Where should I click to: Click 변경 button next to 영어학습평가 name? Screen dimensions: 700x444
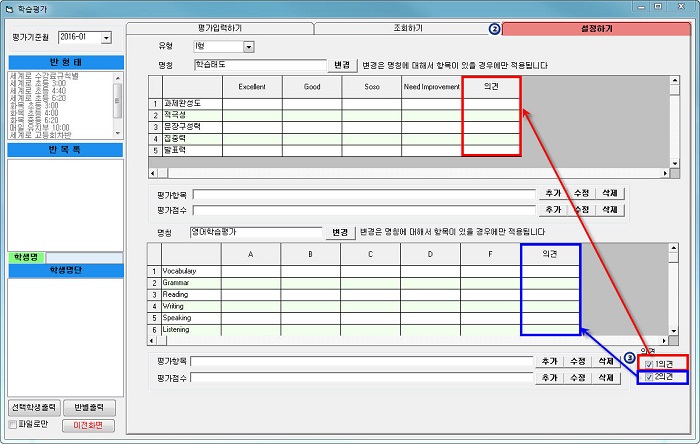[x=340, y=232]
